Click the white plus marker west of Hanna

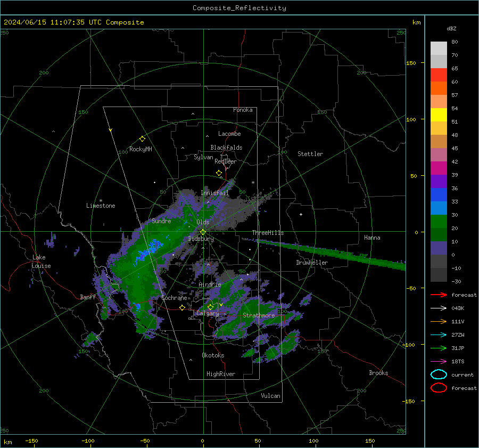point(301,214)
